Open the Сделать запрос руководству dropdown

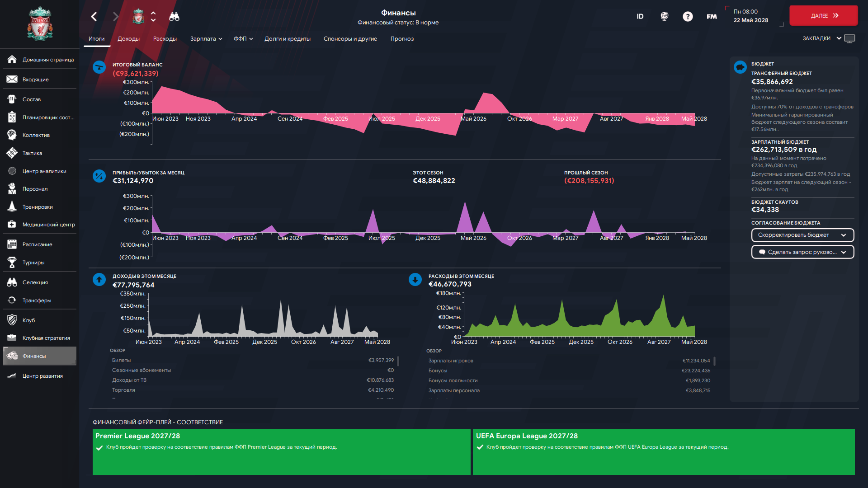[802, 252]
